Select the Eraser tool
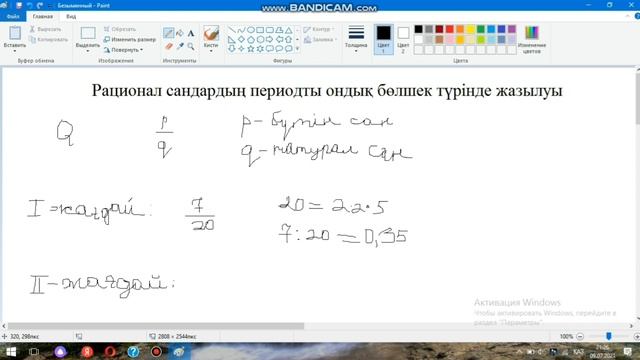640x360 pixels. (x=169, y=47)
